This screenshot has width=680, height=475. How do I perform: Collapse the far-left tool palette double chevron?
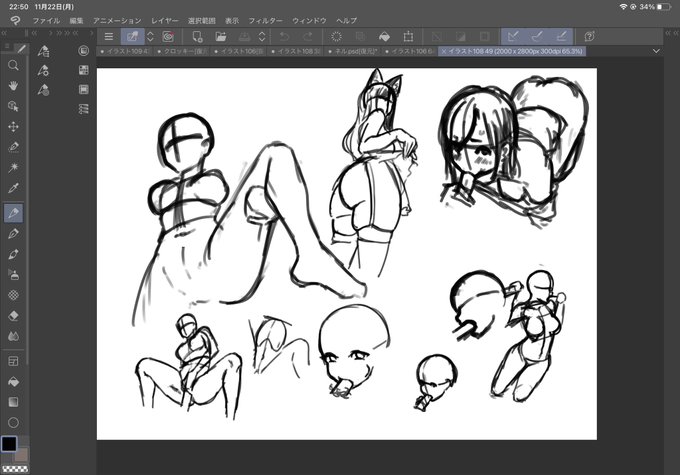(x=4, y=33)
